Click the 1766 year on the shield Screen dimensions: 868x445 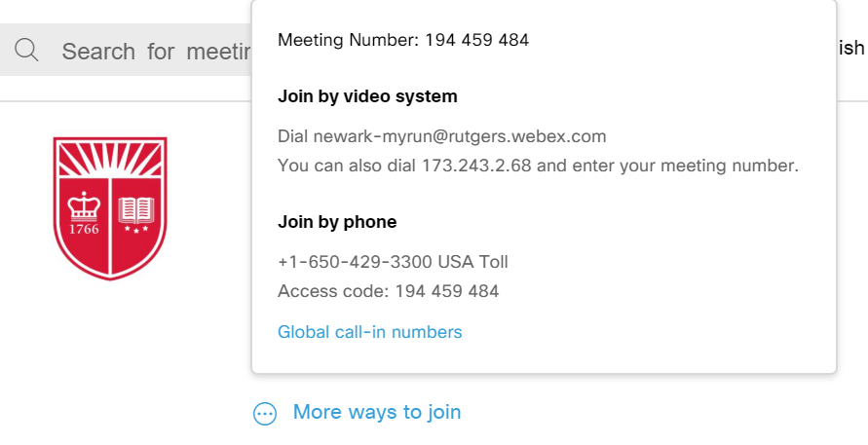[84, 229]
